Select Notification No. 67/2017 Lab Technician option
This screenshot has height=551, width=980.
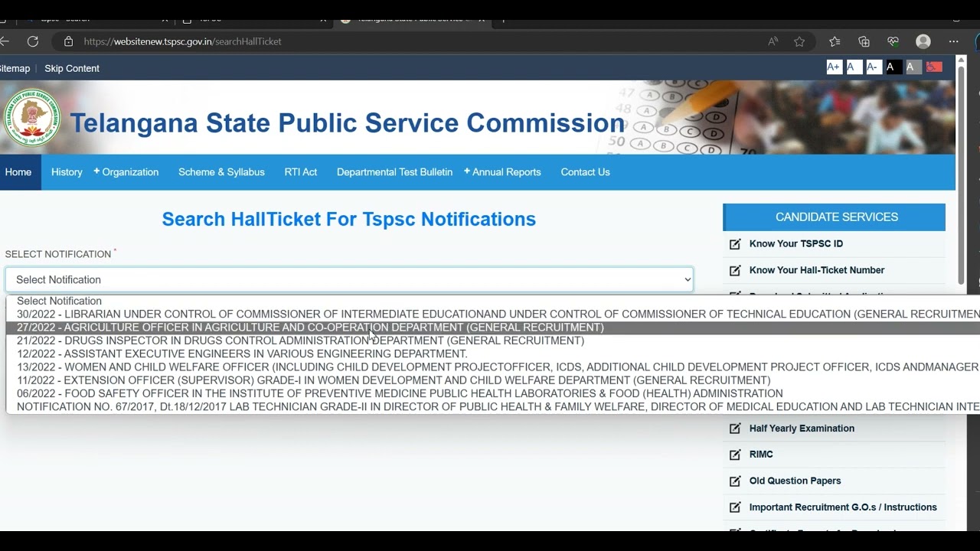(x=493, y=406)
